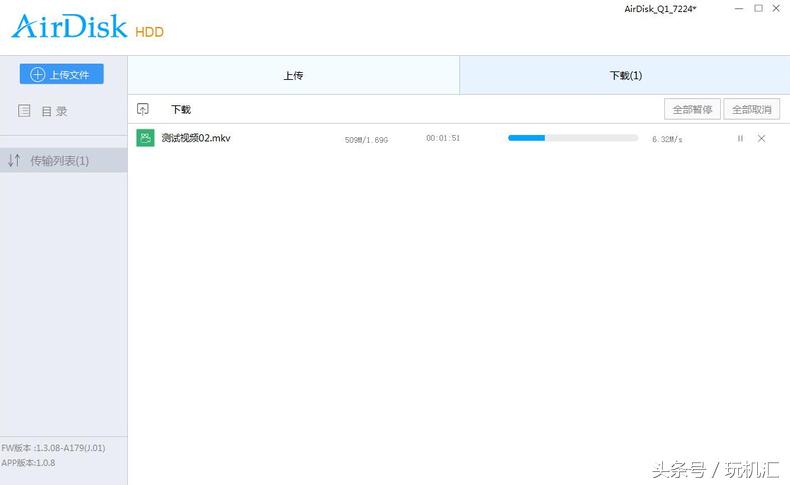Click the 00:01:51 remaining time
The image size is (790, 485).
[443, 138]
